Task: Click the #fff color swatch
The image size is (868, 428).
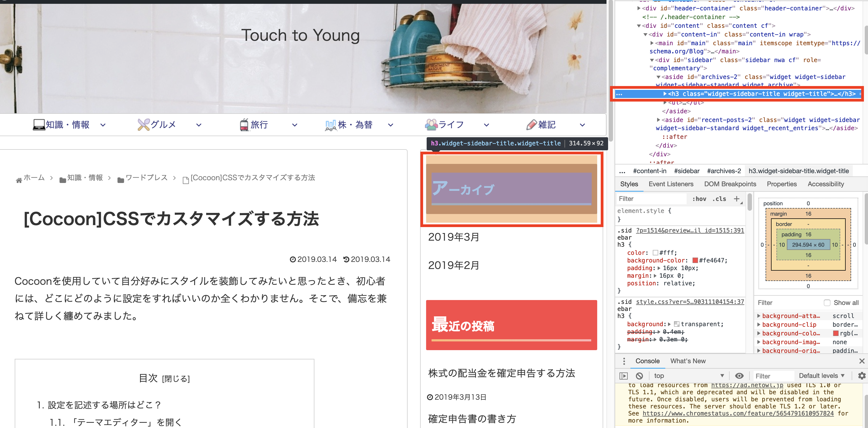Action: 655,253
